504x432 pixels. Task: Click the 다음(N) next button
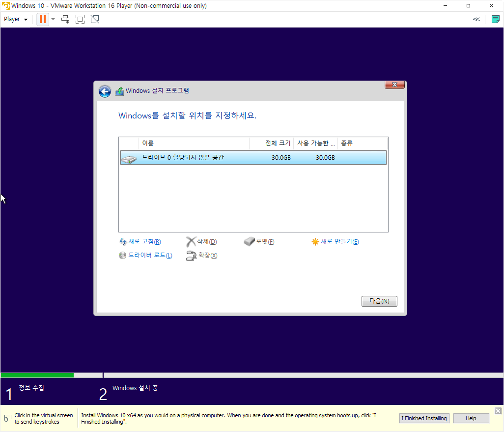click(x=379, y=301)
